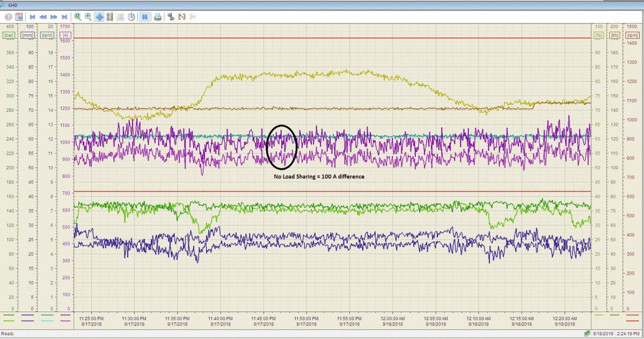The height and width of the screenshot is (339, 644).
Task: Toggle the pause update button
Action: (144, 17)
